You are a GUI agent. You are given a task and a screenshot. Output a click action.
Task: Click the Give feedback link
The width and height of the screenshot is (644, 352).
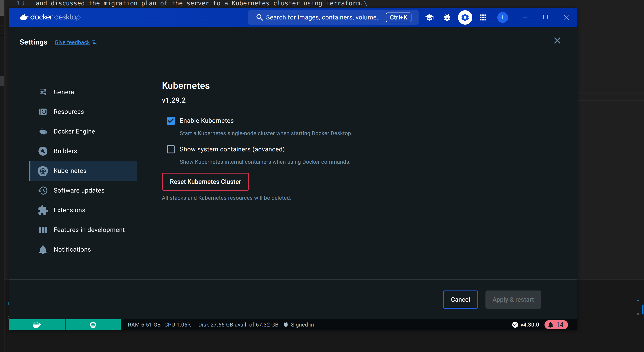(75, 42)
